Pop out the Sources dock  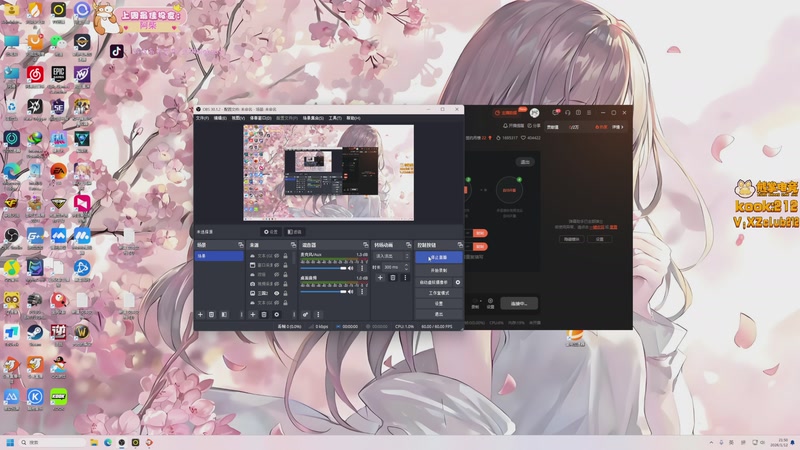pos(293,245)
